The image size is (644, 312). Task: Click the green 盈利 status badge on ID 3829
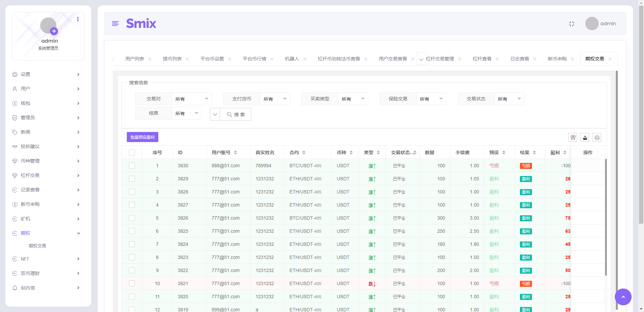[x=526, y=179]
